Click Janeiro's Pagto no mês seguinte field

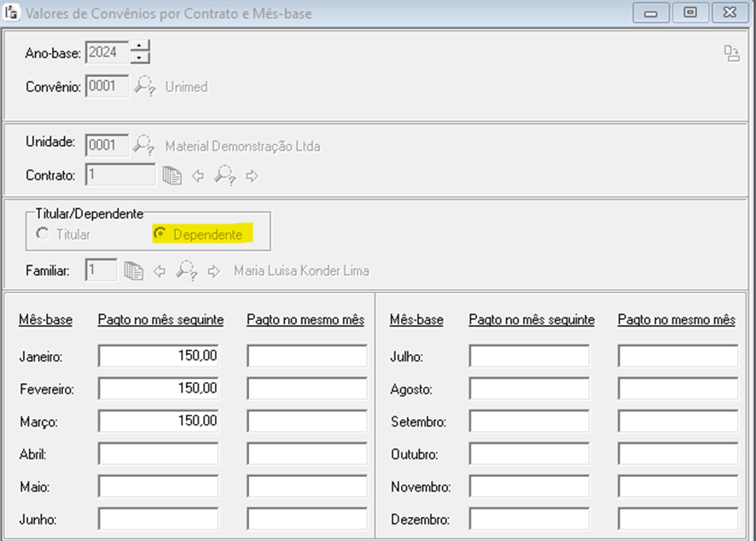tap(159, 356)
